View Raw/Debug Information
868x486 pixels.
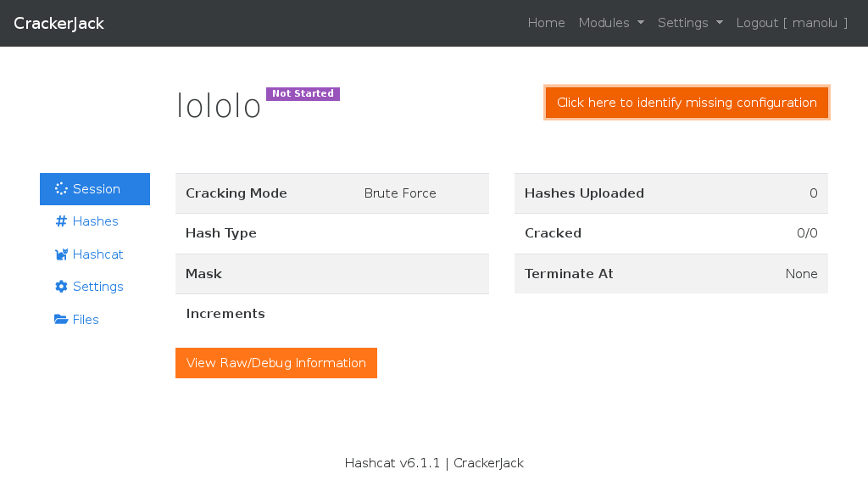276,363
